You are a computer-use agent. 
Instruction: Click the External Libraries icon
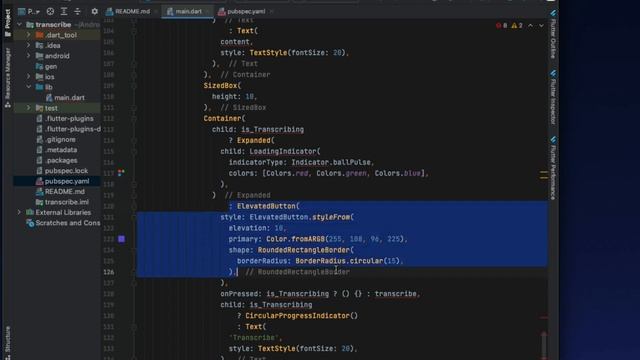(x=30, y=212)
